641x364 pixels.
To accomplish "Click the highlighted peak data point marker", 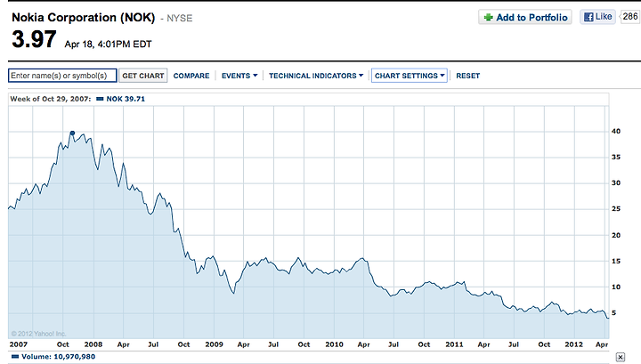I will [x=72, y=133].
